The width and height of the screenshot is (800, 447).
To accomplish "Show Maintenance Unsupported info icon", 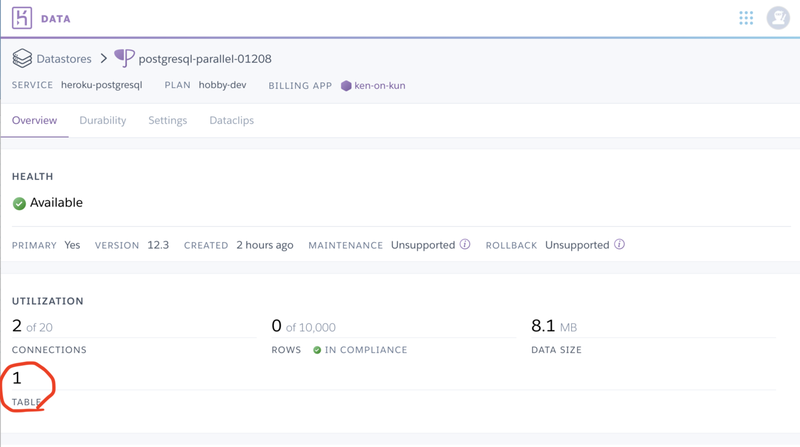I will pyautogui.click(x=465, y=244).
